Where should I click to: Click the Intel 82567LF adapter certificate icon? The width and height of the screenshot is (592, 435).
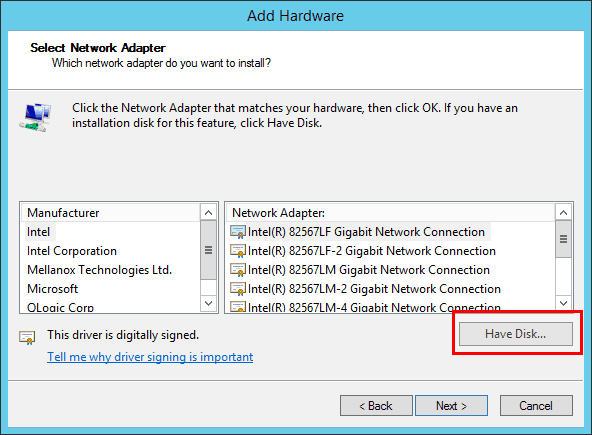[238, 232]
